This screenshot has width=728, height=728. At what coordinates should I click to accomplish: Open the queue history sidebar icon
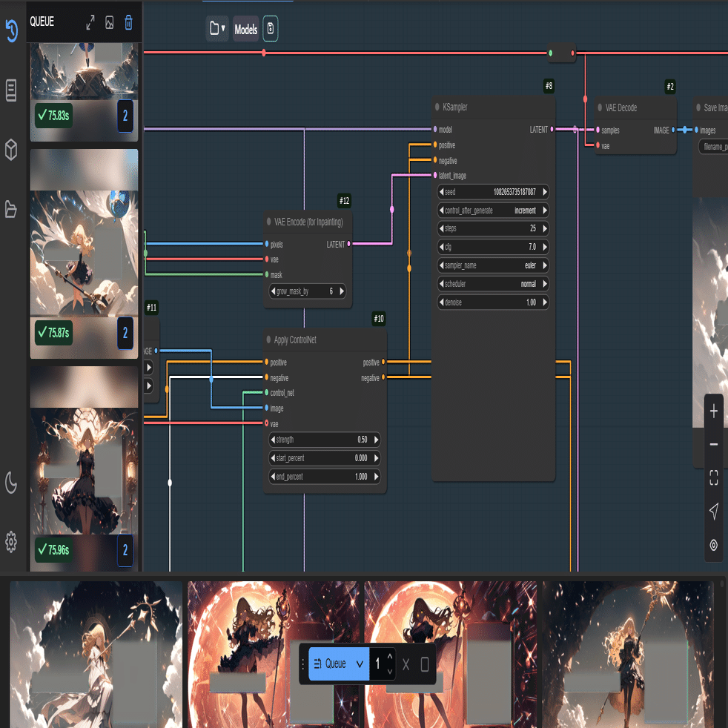(x=12, y=30)
